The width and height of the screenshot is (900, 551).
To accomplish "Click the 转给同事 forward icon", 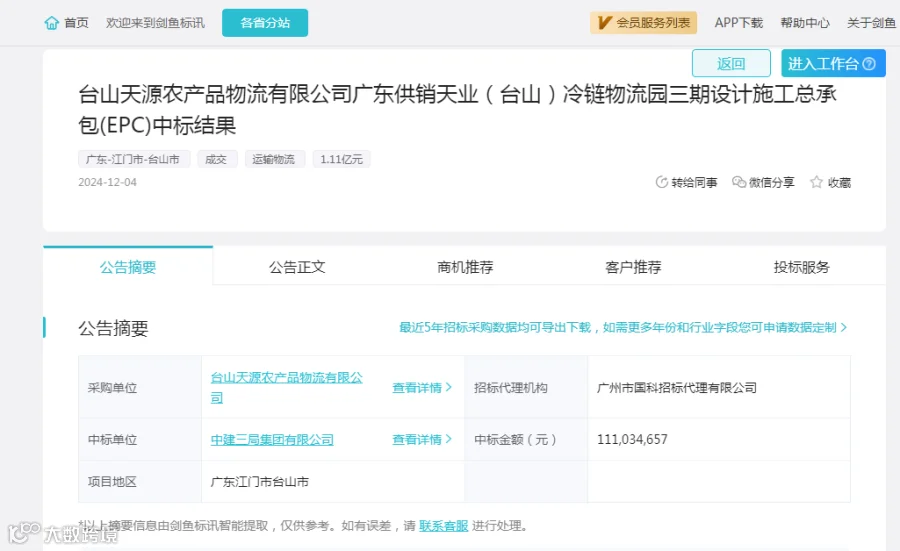I will coord(662,182).
